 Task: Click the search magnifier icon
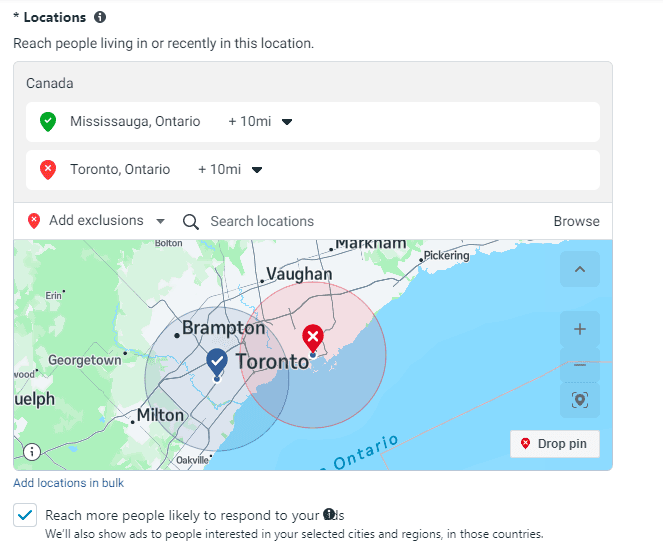point(191,221)
